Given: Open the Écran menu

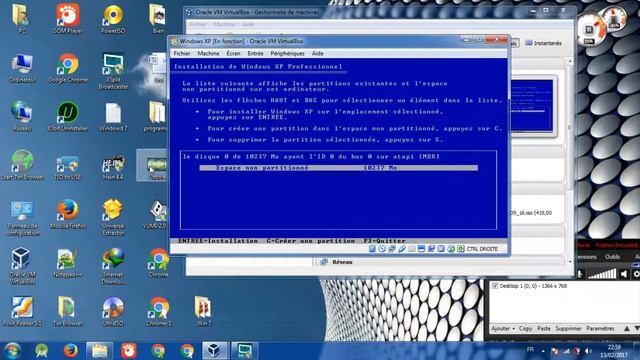Looking at the screenshot, I should click(233, 53).
